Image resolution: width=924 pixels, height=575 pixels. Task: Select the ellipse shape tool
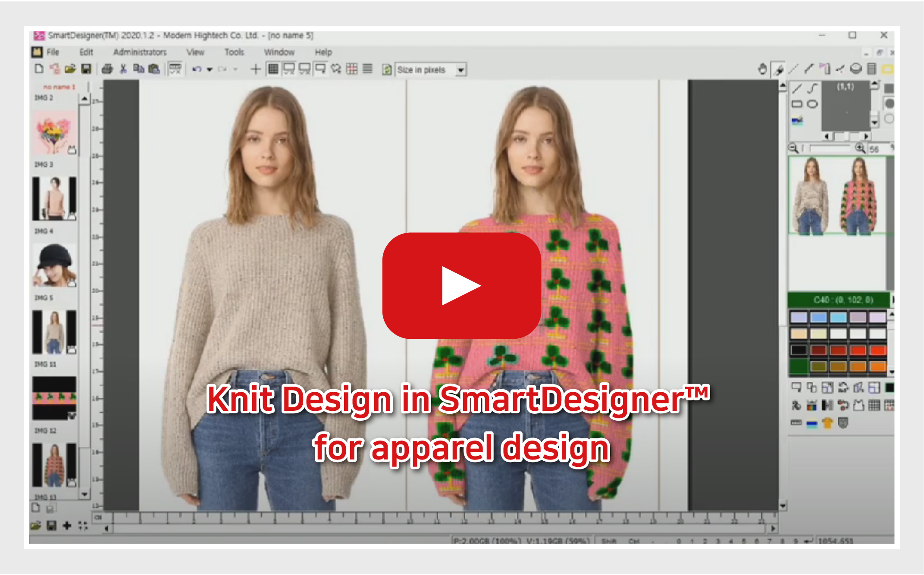(812, 104)
